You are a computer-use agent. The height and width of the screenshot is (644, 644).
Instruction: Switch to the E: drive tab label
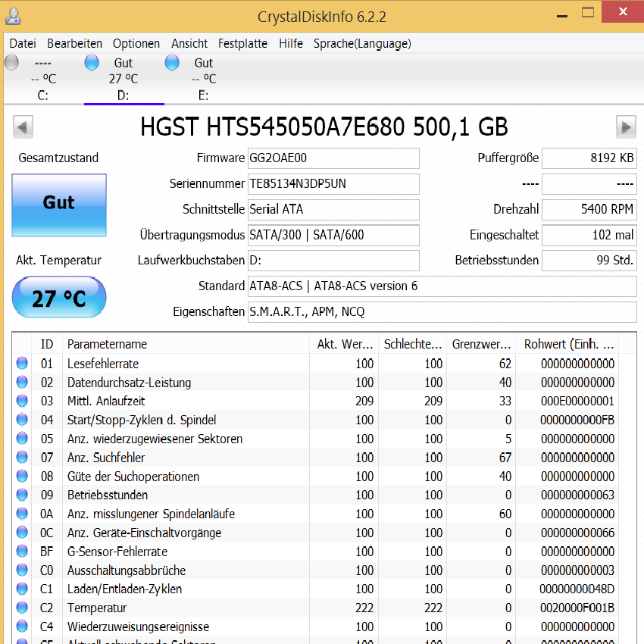tap(203, 95)
